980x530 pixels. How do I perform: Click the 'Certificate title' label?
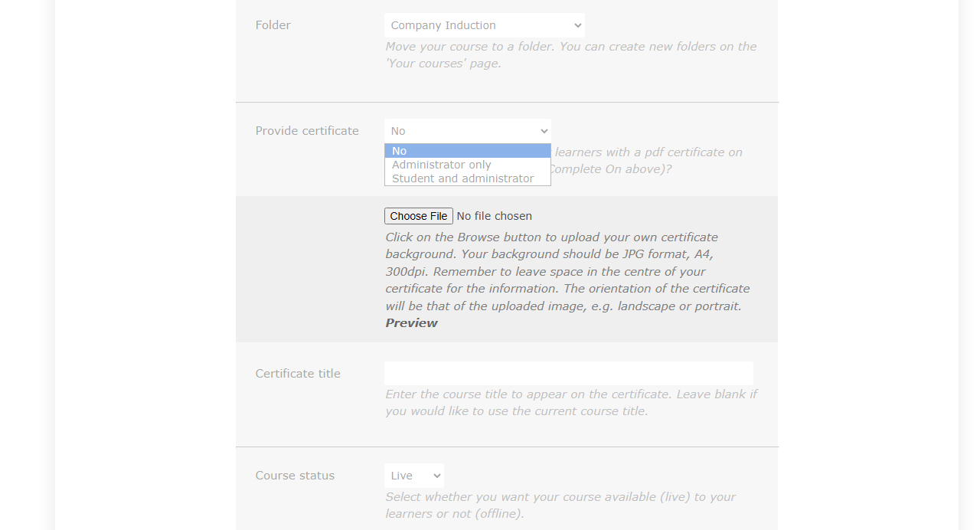pos(298,374)
